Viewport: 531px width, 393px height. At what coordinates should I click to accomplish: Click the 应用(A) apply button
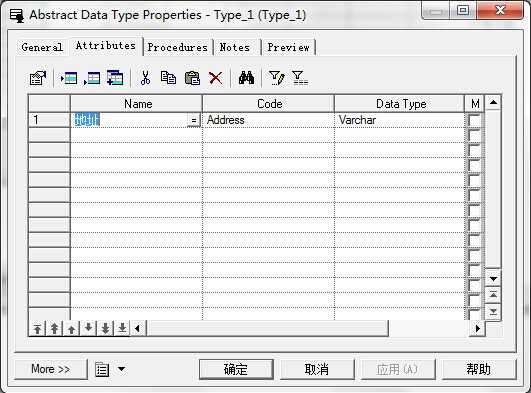[x=398, y=369]
